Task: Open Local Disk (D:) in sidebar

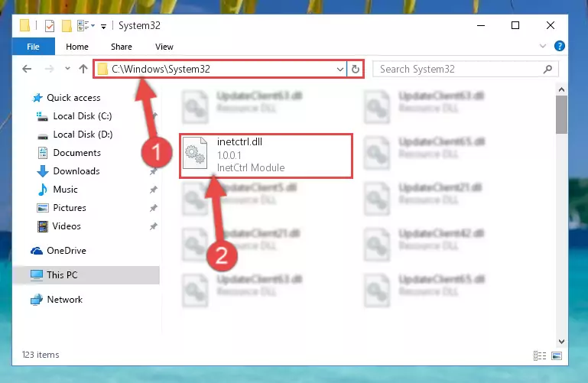Action: pyautogui.click(x=83, y=135)
